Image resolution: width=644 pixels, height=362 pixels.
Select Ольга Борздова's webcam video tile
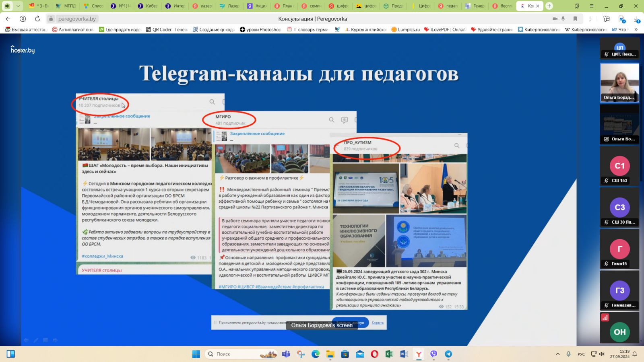coord(619,82)
